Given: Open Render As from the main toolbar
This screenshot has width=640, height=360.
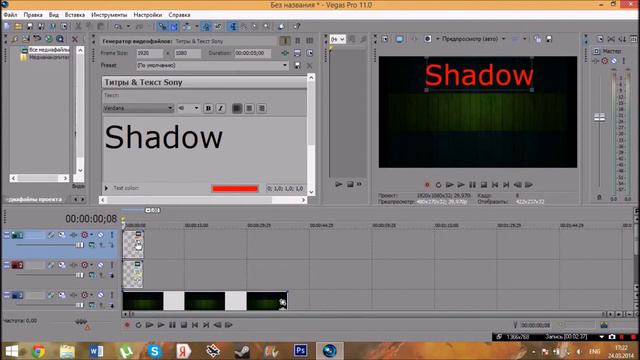Looking at the screenshot, I should click(x=41, y=27).
